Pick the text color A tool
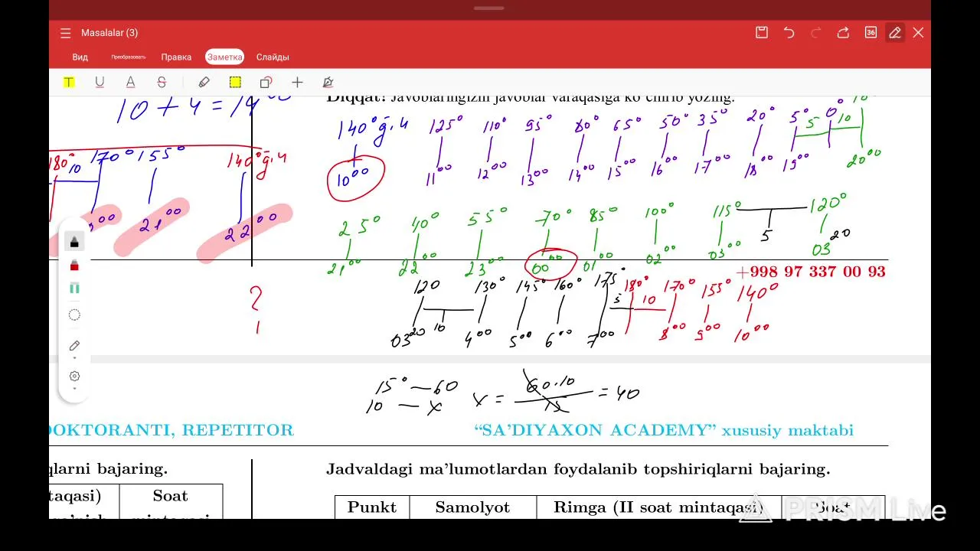980x551 pixels. pos(130,82)
